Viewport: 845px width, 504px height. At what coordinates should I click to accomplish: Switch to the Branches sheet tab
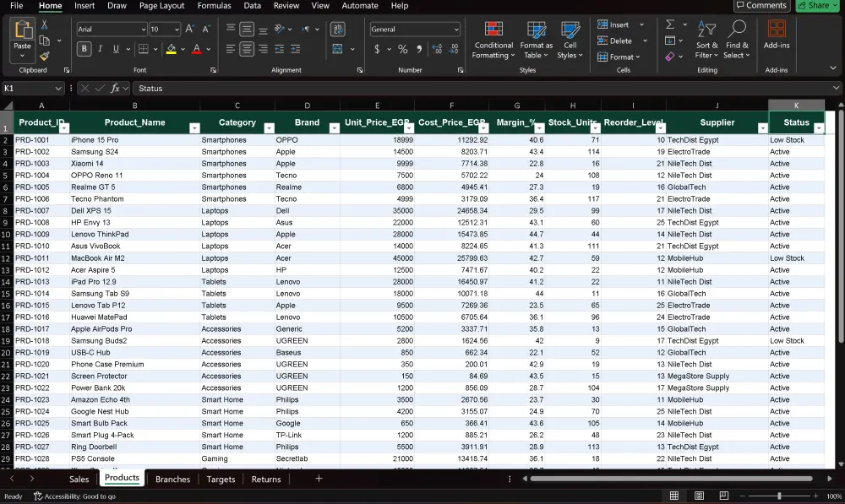tap(172, 479)
